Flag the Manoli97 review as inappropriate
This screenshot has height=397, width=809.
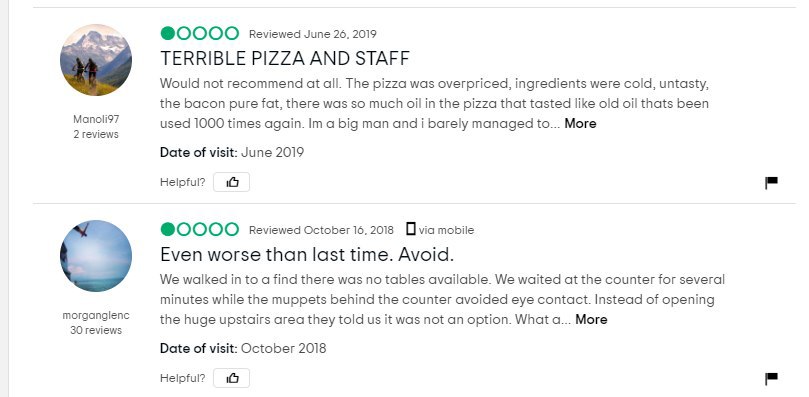pyautogui.click(x=771, y=183)
